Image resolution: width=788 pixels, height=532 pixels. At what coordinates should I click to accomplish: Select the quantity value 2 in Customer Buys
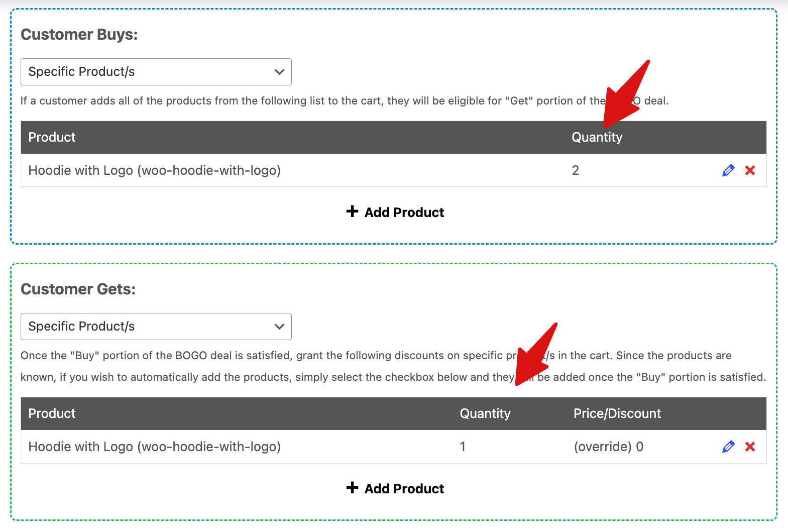coord(575,170)
